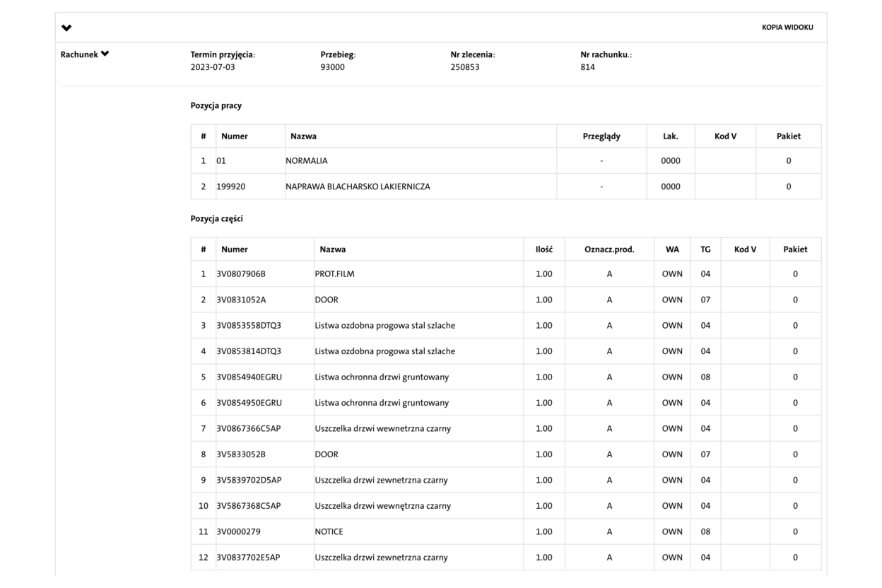Click part number 3V0807906B
Viewport: 882px width, 588px height.
click(x=241, y=274)
